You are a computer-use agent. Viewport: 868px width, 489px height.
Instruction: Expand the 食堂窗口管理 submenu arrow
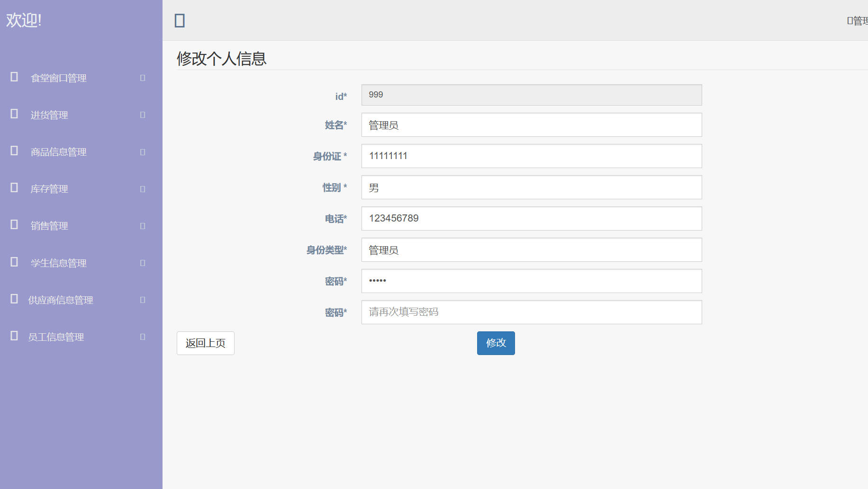click(x=143, y=78)
